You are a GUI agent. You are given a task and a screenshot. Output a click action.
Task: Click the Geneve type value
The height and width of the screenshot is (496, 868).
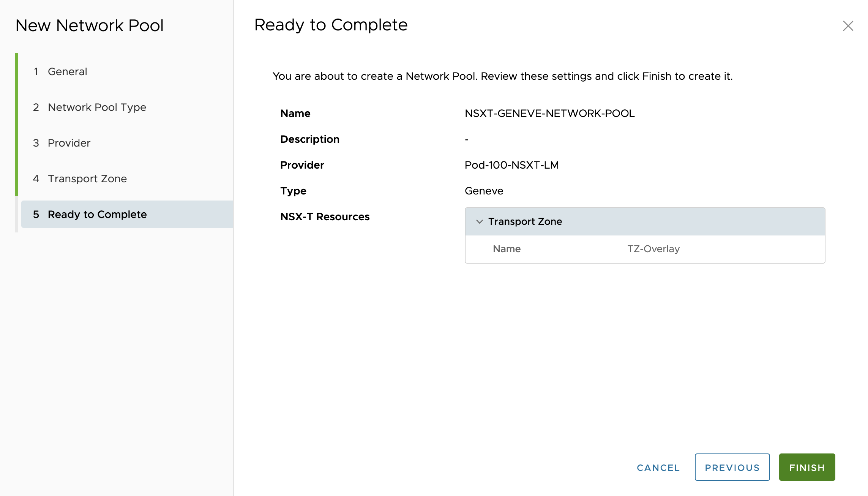click(484, 191)
